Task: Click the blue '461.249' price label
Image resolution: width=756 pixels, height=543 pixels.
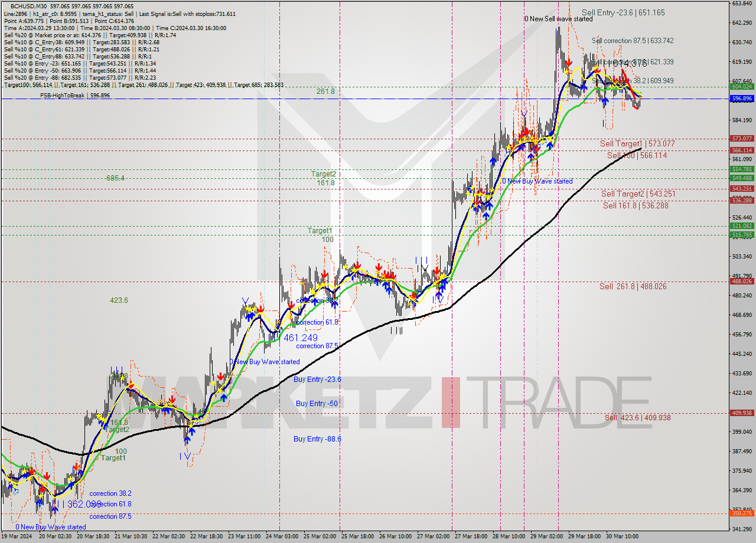Action: click(301, 338)
